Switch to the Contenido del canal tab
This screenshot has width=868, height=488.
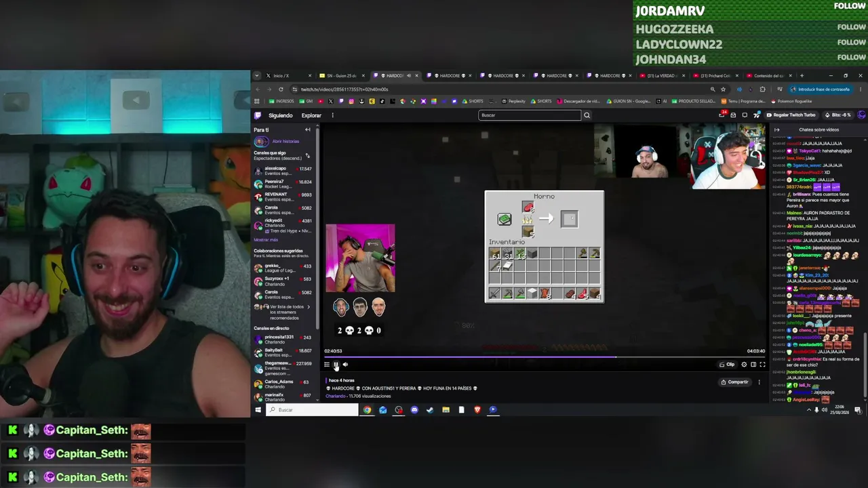pyautogui.click(x=768, y=76)
